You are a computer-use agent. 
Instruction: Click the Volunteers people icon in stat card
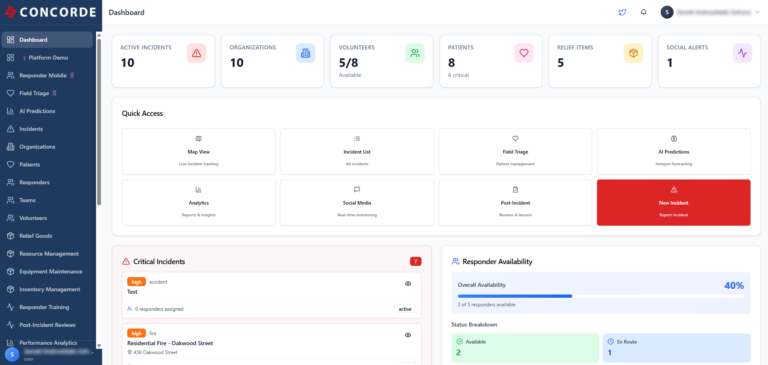click(415, 53)
